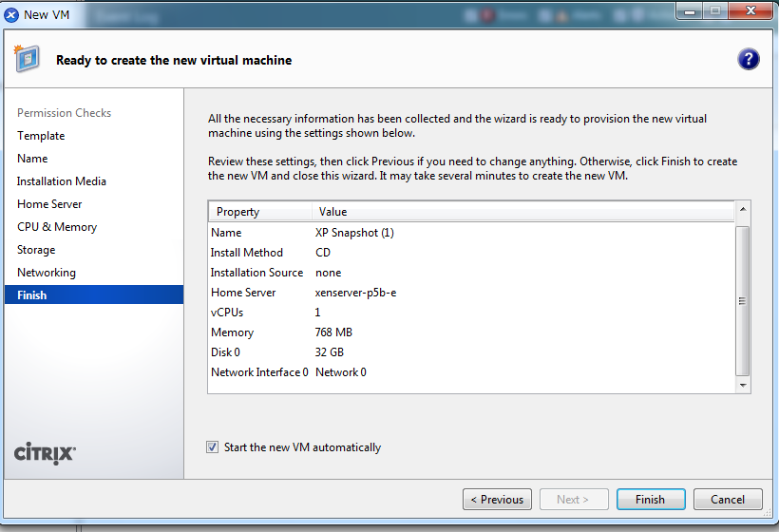Uncheck Start the new VM automatically
Screen dimensions: 779x532
click(x=212, y=447)
